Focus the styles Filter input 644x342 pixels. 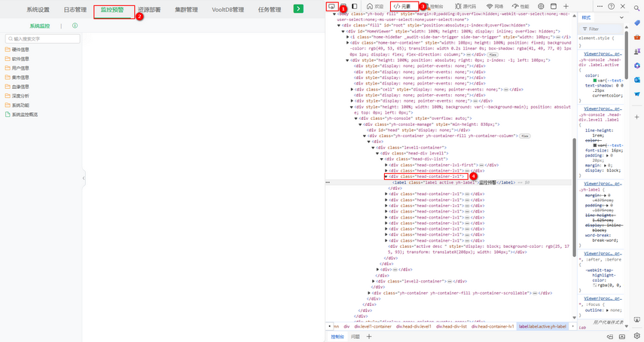point(602,29)
